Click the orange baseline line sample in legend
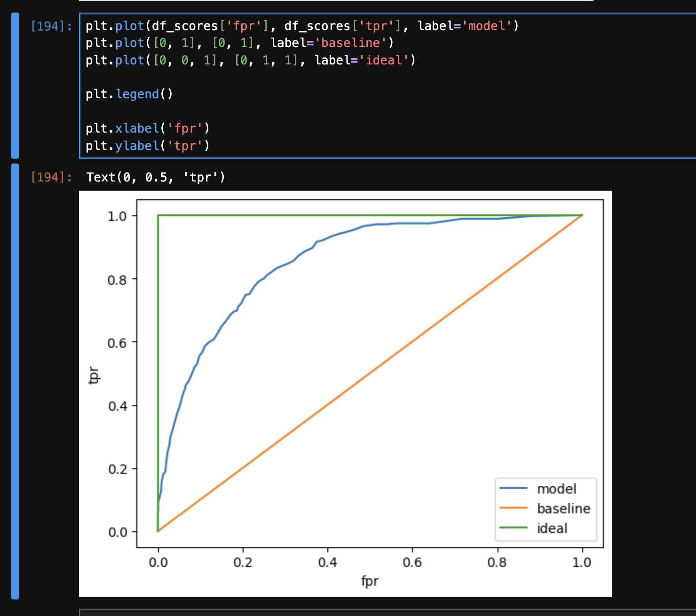Image resolution: width=696 pixels, height=616 pixels. click(x=513, y=508)
